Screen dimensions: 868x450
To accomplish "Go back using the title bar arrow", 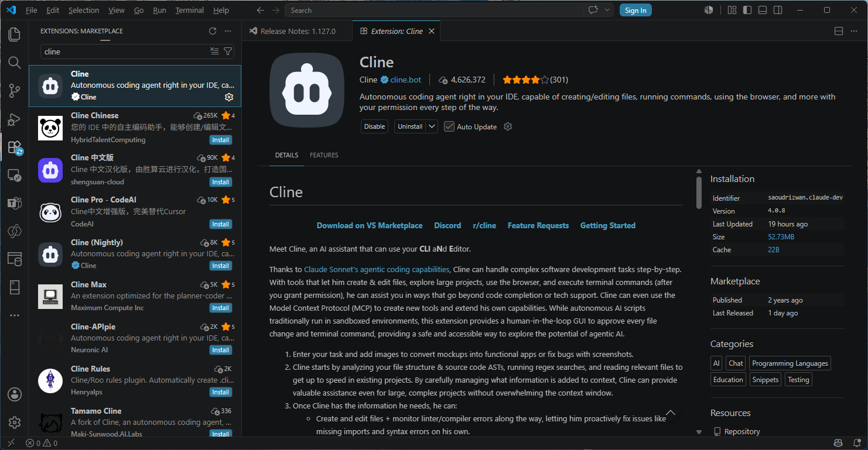I will tap(260, 10).
